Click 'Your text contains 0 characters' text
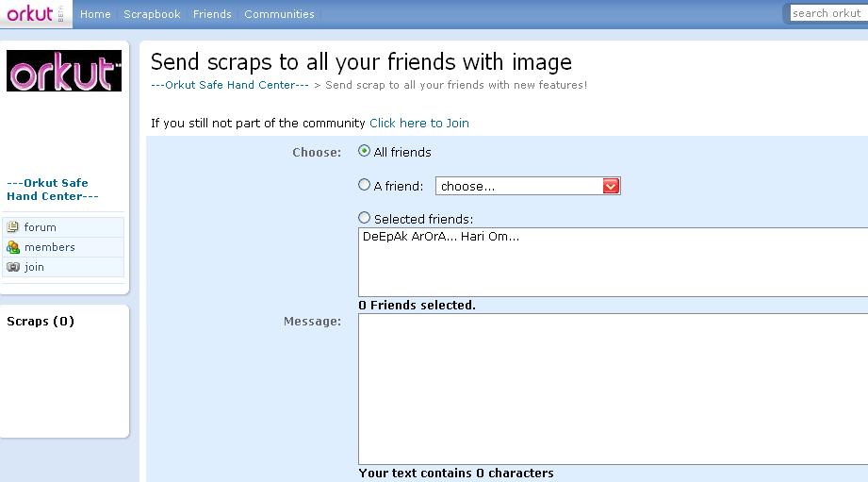Image resolution: width=868 pixels, height=482 pixels. [x=456, y=474]
